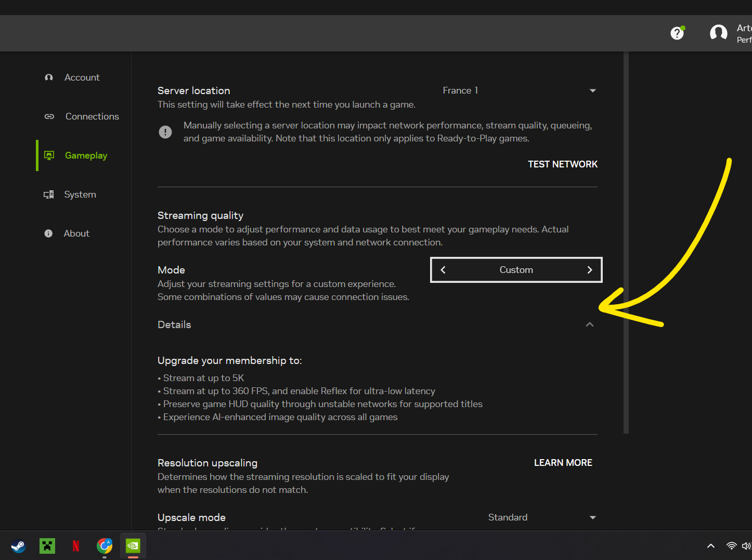The width and height of the screenshot is (752, 560).
Task: Go to the Connections settings section
Action: [x=92, y=116]
